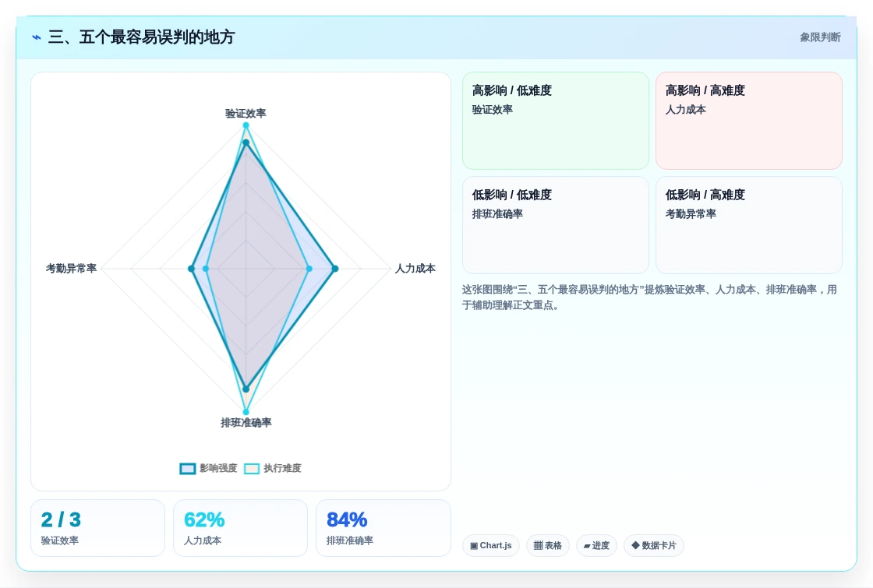This screenshot has height=588, width=873.
Task: Toggle the 影响强度 legend swatch
Action: [x=188, y=468]
